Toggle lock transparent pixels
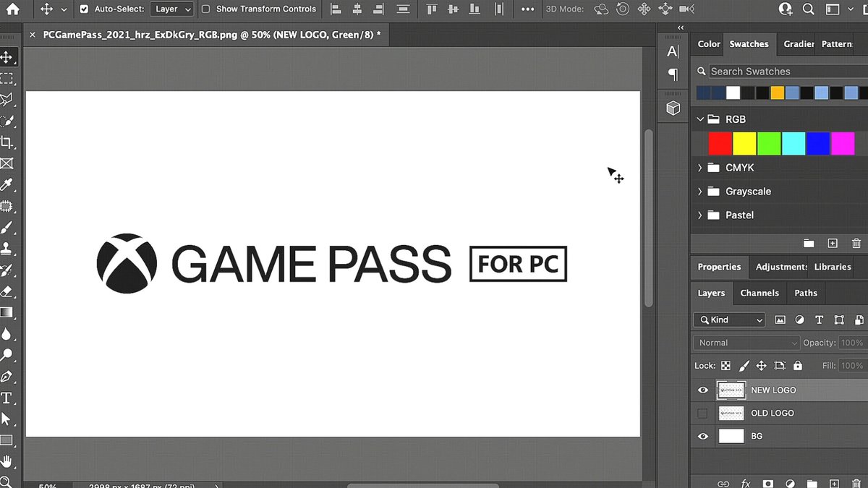The width and height of the screenshot is (868, 488). pyautogui.click(x=726, y=366)
